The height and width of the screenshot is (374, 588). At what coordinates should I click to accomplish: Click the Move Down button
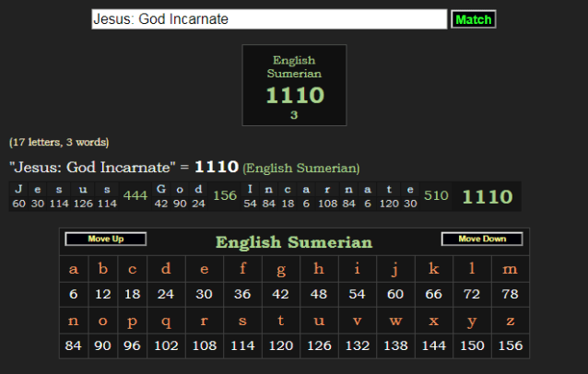(x=481, y=240)
